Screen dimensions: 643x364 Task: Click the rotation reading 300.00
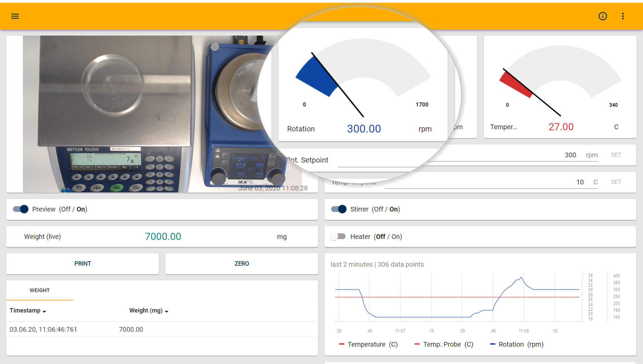364,129
